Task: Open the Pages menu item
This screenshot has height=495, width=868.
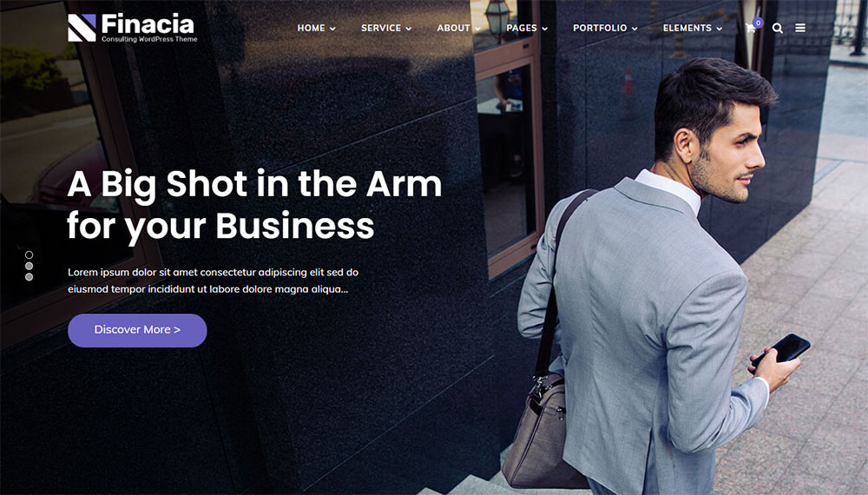Action: coord(522,28)
